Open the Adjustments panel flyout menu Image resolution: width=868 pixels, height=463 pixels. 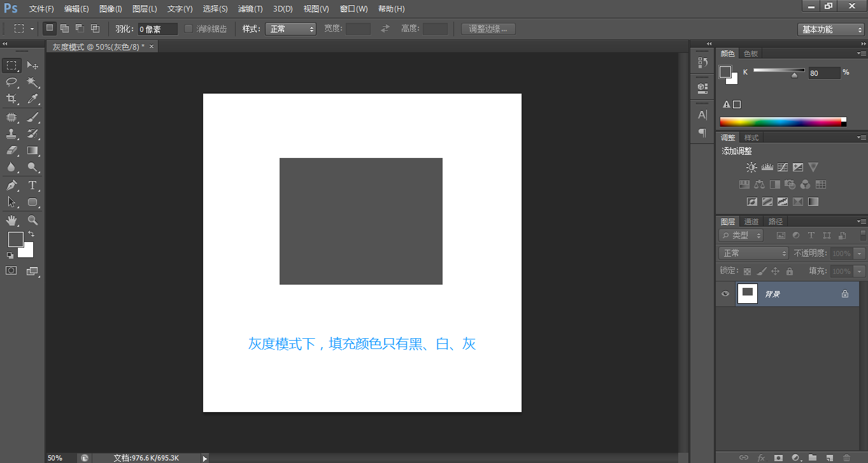861,138
